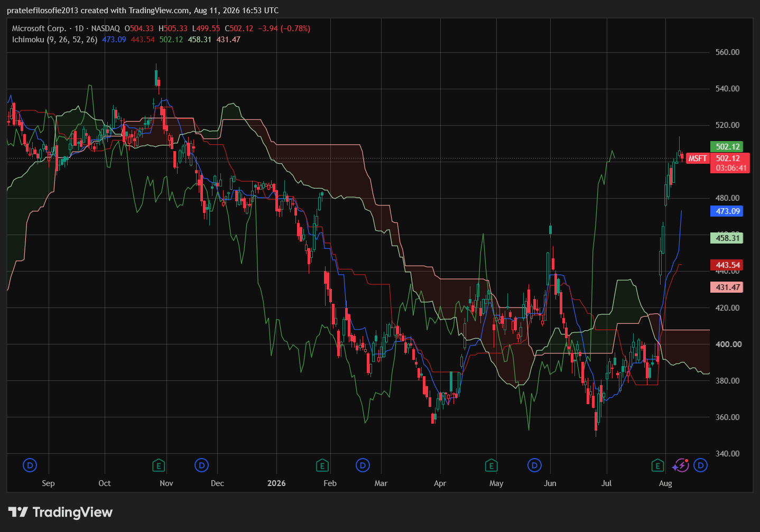Select the light green 458.31 axis label

(727, 238)
